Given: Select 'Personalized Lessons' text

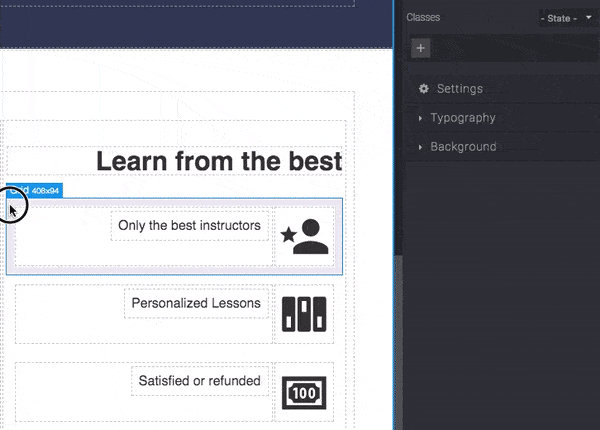Looking at the screenshot, I should tap(196, 303).
